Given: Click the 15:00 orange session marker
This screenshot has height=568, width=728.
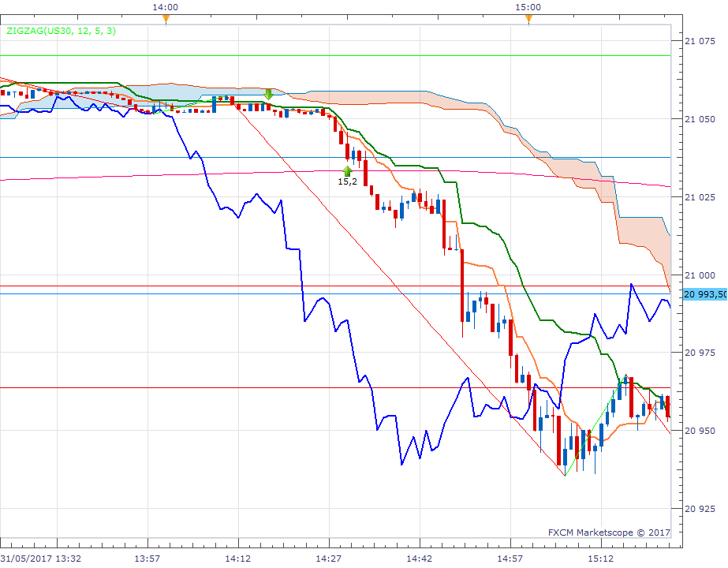Looking at the screenshot, I should 528,19.
